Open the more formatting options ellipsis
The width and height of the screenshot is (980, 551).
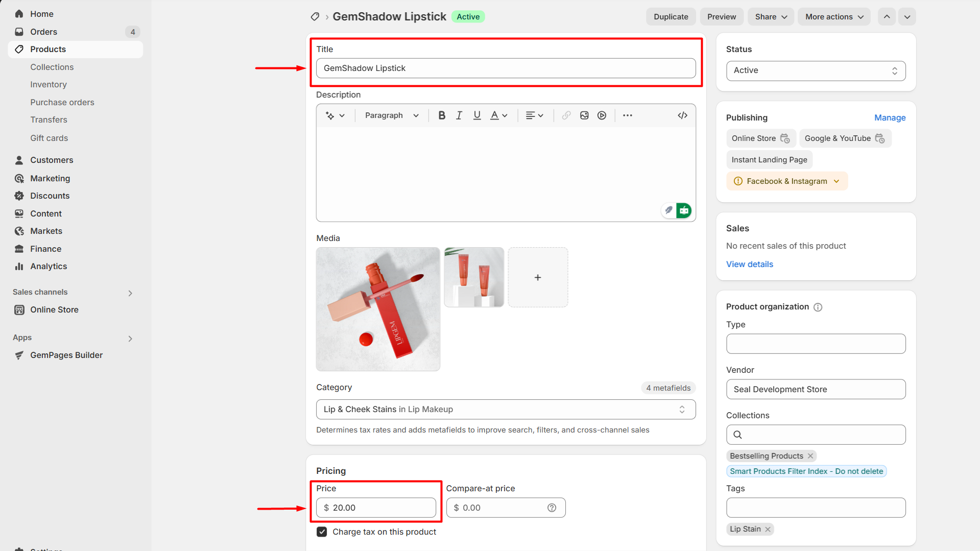click(x=628, y=115)
